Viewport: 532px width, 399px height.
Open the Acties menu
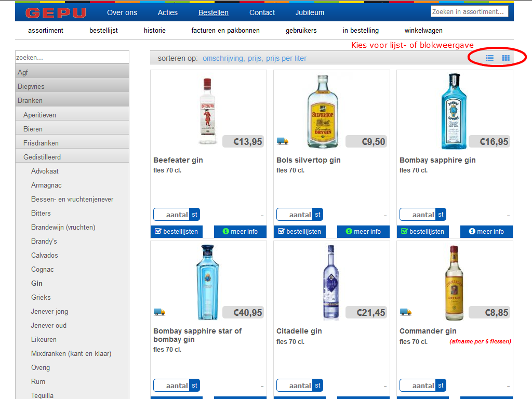[x=168, y=12]
